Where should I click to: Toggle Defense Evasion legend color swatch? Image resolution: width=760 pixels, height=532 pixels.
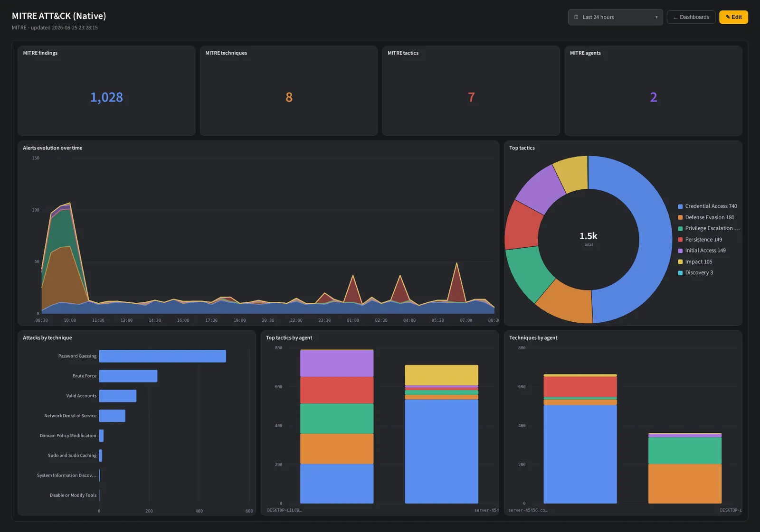click(680, 217)
